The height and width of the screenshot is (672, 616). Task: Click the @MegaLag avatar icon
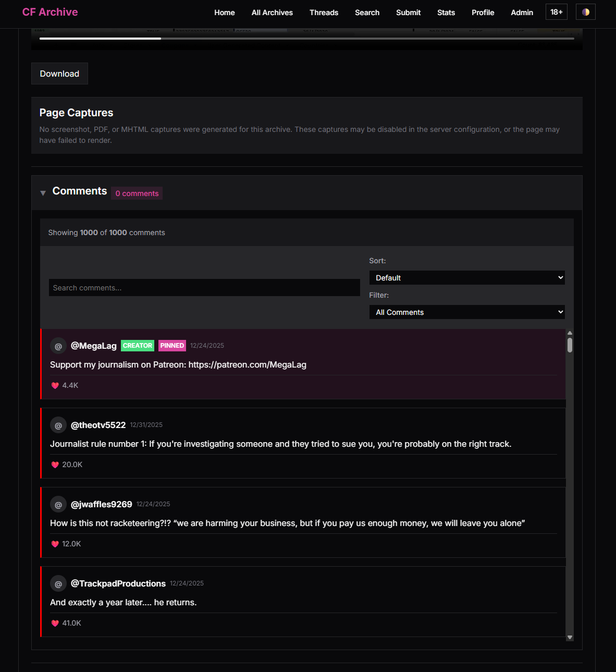(x=58, y=346)
